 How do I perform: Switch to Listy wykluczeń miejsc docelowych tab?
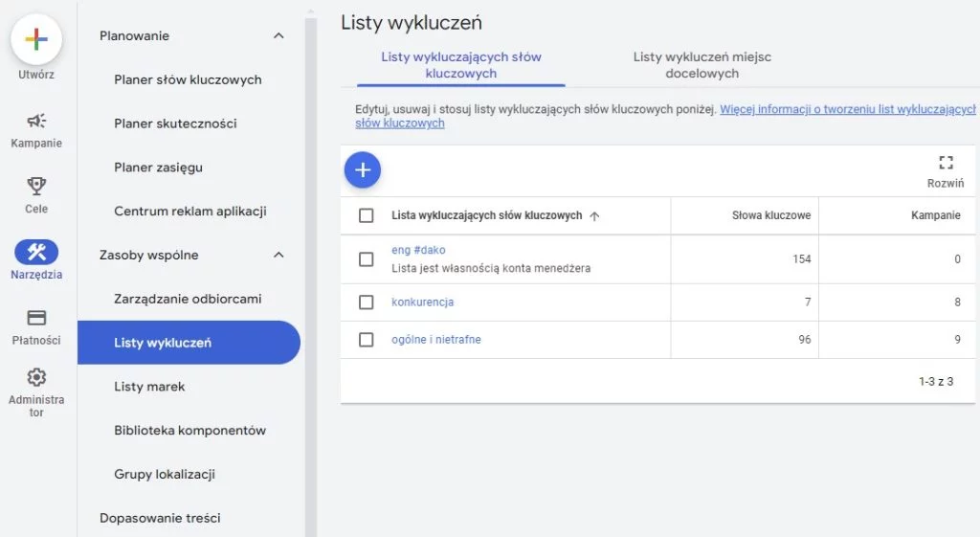(x=702, y=65)
